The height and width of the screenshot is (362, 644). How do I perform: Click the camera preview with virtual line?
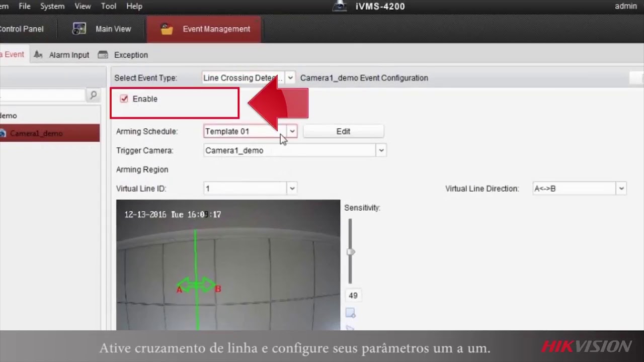pyautogui.click(x=228, y=265)
